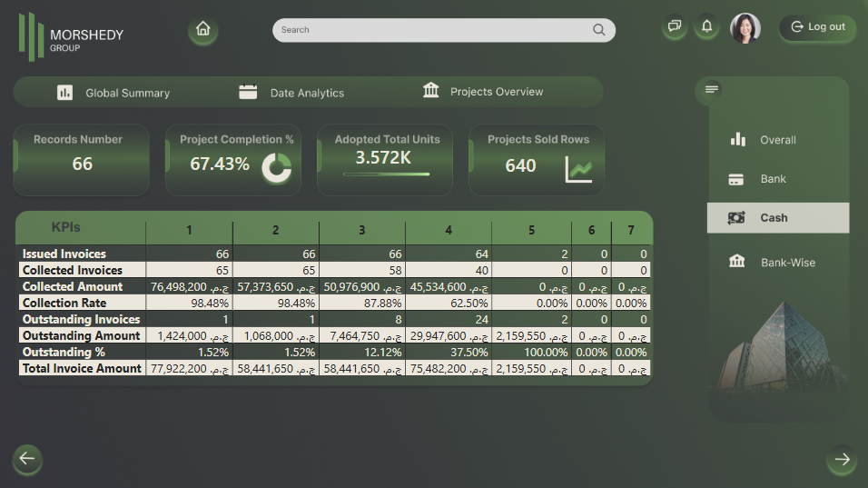Viewport: 868px width, 488px height.
Task: Click the 67.43% completion value
Action: tap(220, 164)
